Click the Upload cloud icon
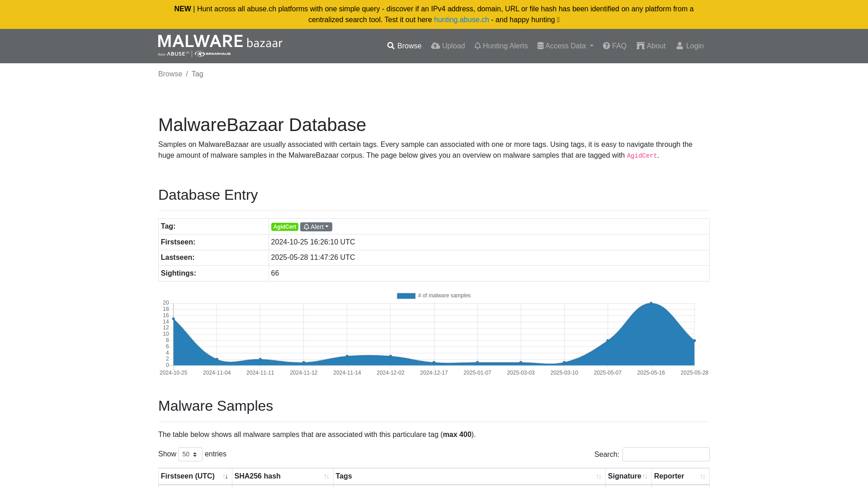 [x=435, y=46]
